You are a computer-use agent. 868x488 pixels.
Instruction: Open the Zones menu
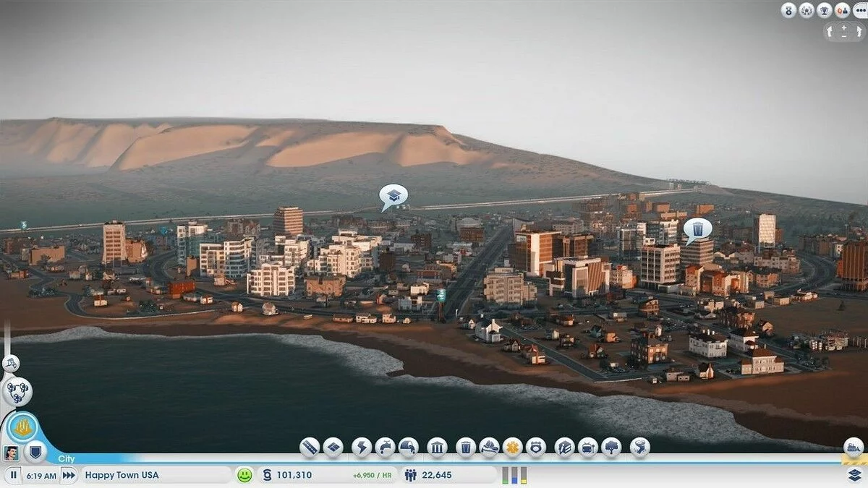(x=333, y=447)
